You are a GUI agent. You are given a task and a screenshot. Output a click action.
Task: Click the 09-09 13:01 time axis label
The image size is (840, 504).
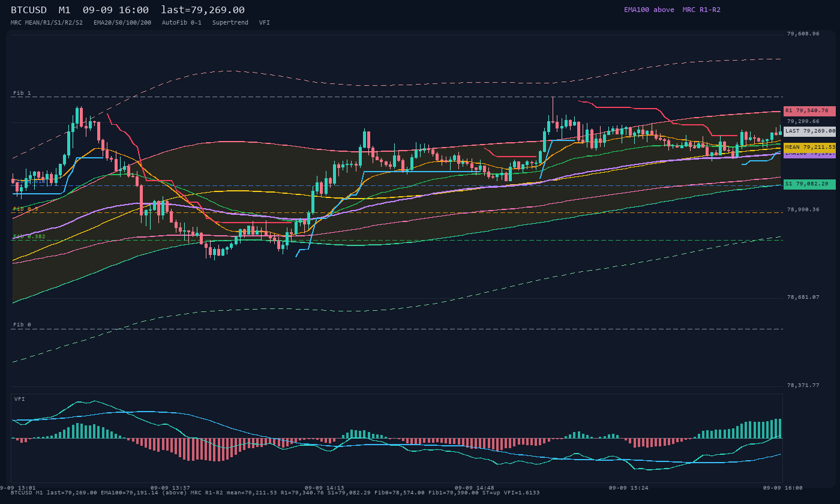point(18,488)
